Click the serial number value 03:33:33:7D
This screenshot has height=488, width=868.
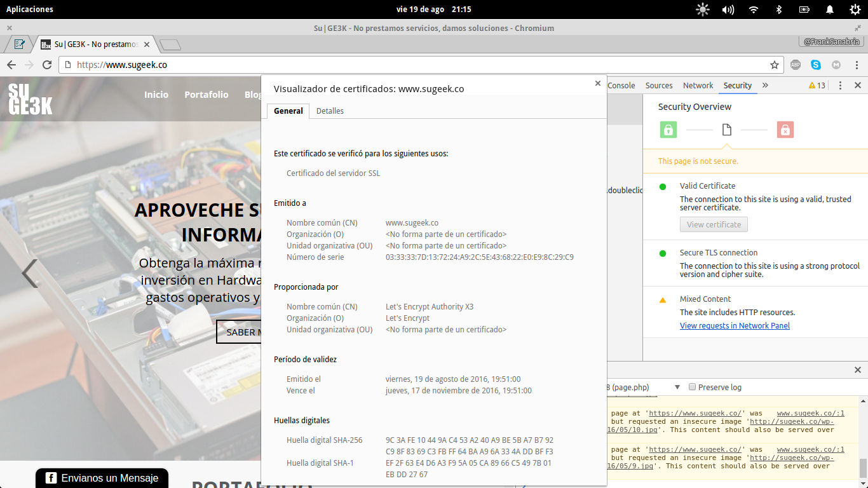tap(480, 257)
